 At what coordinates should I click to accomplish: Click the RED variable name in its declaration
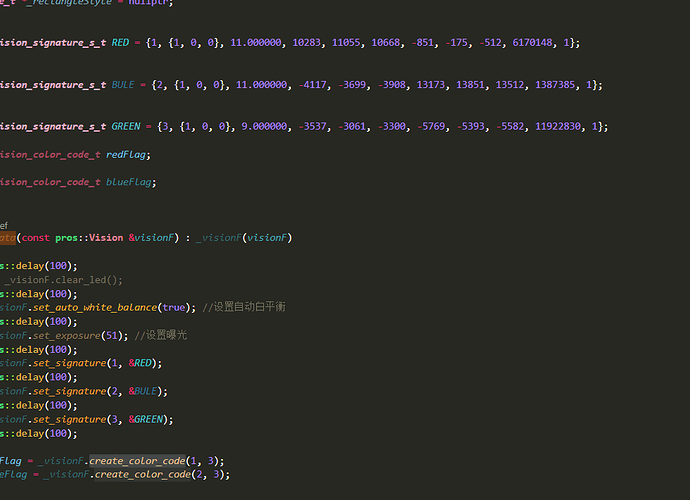[120, 43]
